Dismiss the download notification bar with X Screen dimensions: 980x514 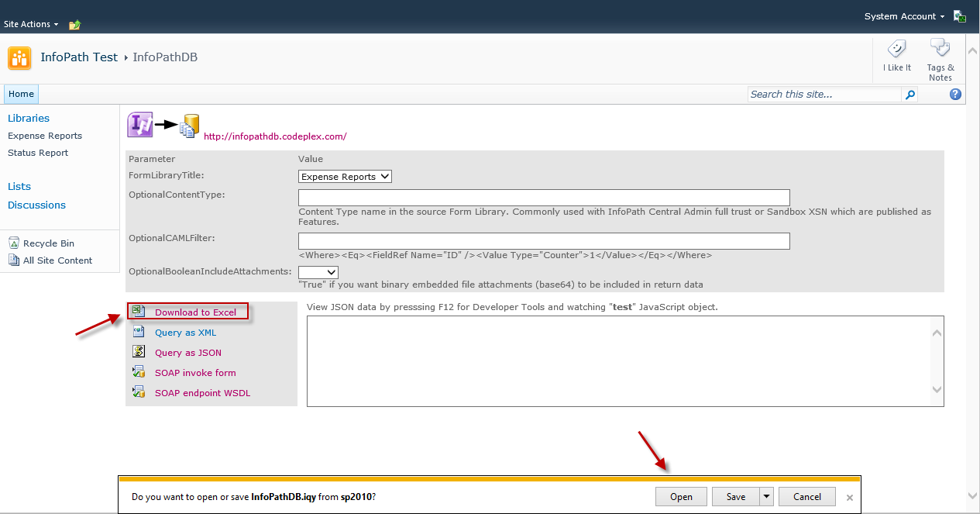pos(850,498)
